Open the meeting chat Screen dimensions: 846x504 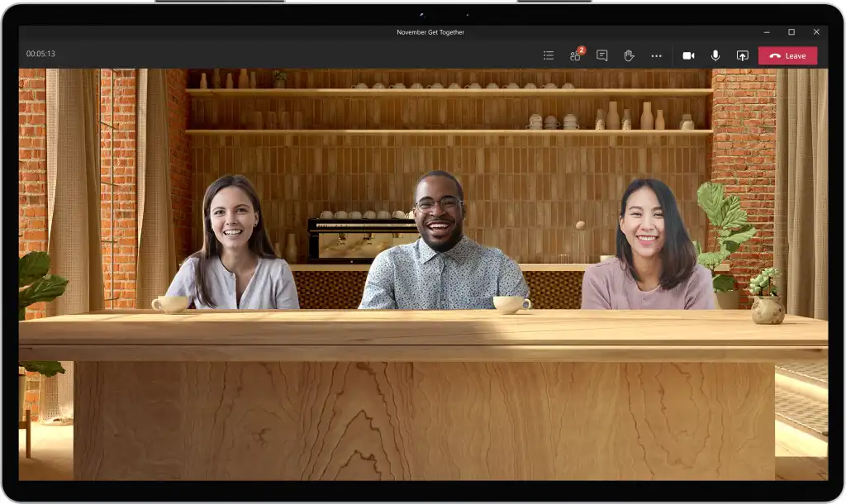pyautogui.click(x=602, y=55)
